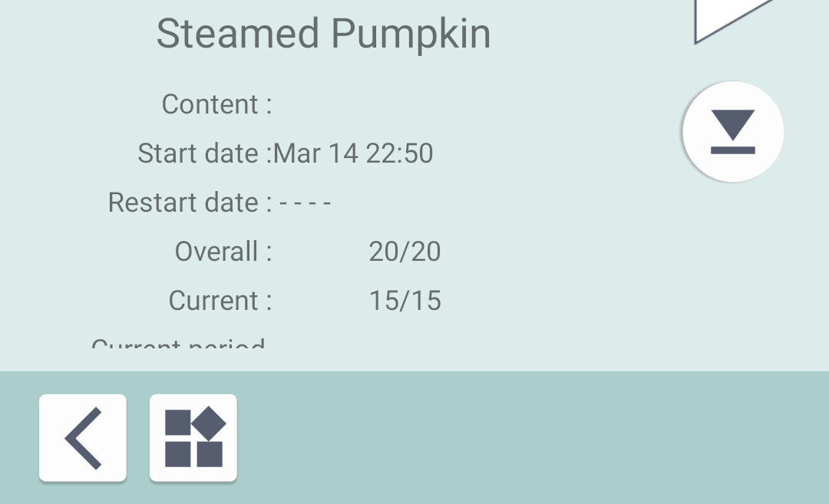Open the menu with squares and diamond icon

coord(193,438)
